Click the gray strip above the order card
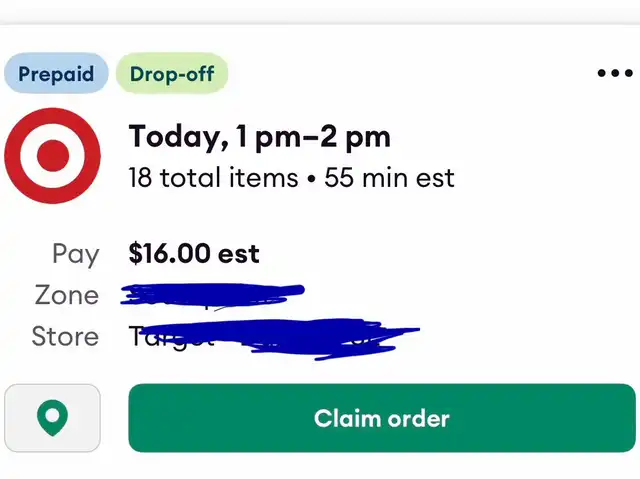This screenshot has width=640, height=479. [x=320, y=12]
